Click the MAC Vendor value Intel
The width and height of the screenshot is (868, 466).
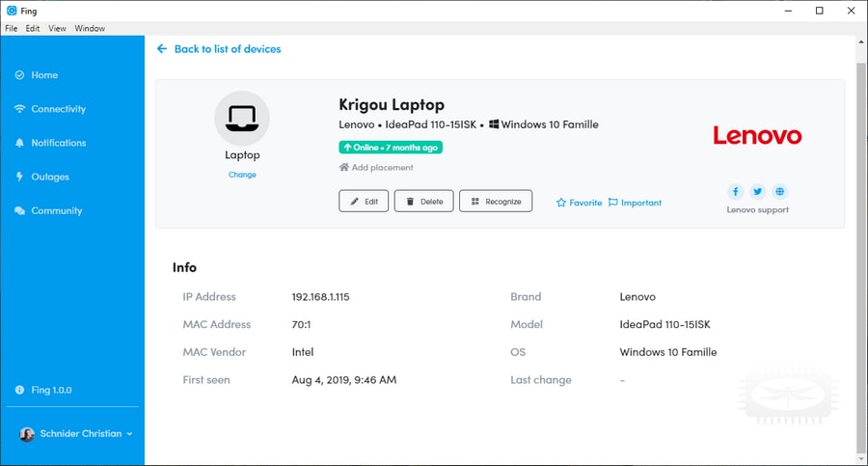tap(303, 352)
